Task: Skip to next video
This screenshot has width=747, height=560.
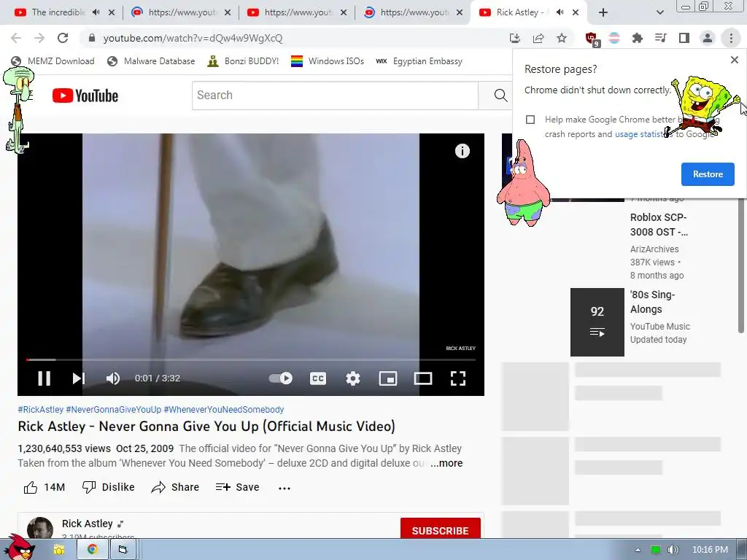Action: (79, 378)
